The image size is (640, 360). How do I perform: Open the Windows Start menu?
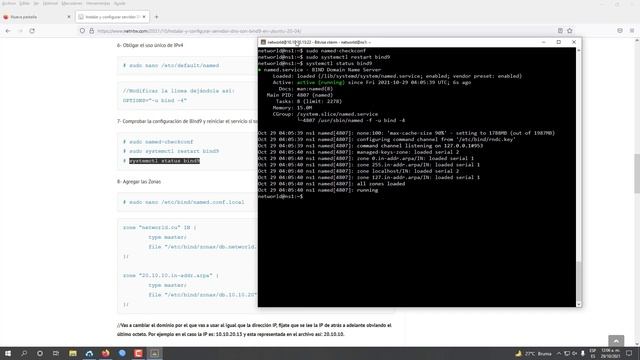8,353
